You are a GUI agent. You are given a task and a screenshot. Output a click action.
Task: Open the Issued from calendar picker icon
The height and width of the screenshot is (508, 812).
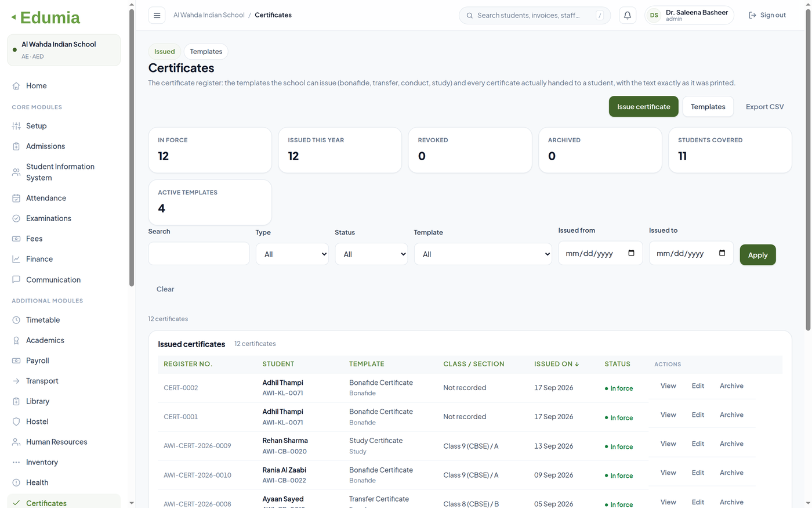tap(631, 253)
